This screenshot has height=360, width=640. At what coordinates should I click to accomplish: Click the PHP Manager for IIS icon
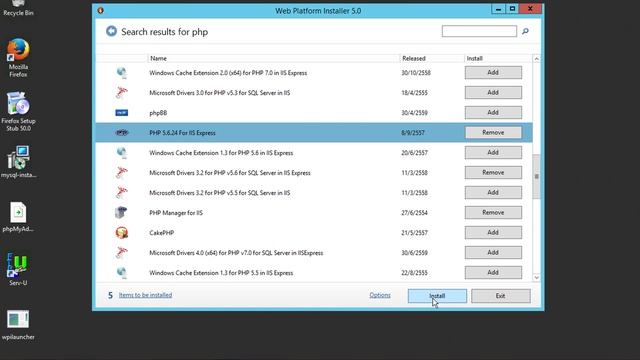click(x=122, y=213)
